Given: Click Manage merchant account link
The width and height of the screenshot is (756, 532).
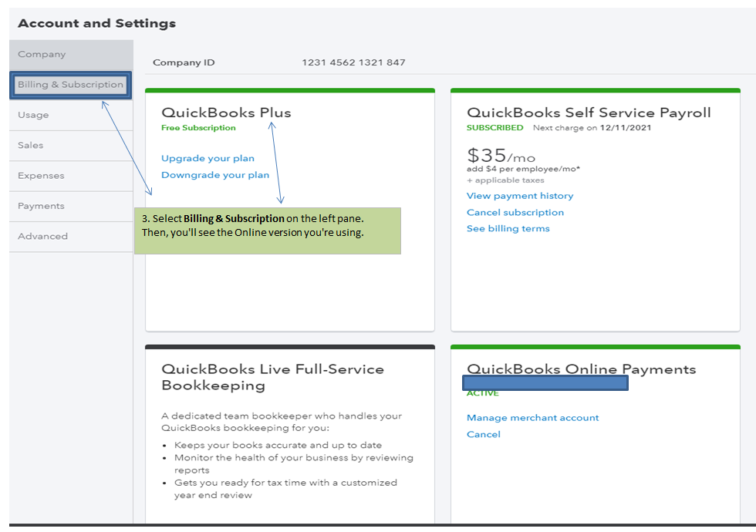Looking at the screenshot, I should (x=533, y=418).
